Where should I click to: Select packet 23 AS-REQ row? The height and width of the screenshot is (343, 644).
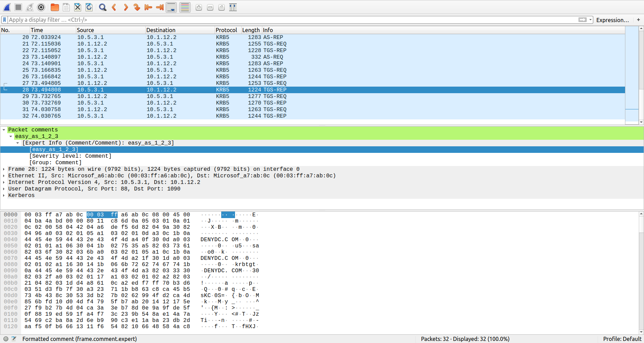tap(313, 57)
